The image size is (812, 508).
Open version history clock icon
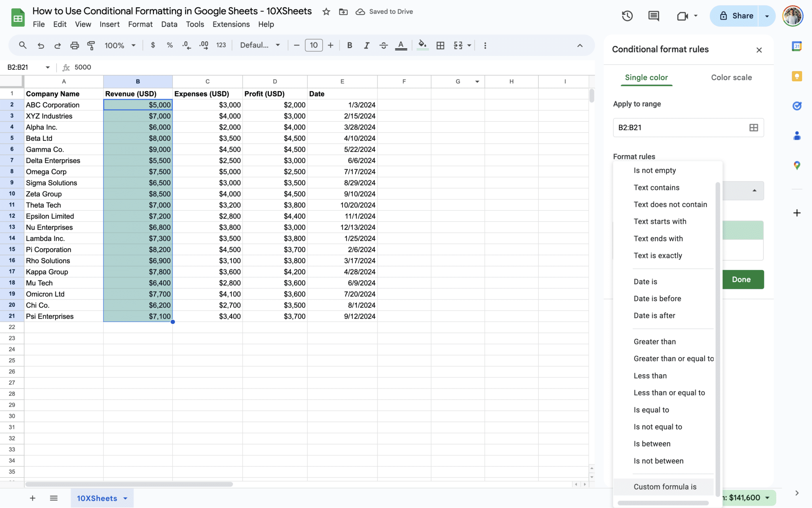click(x=627, y=16)
